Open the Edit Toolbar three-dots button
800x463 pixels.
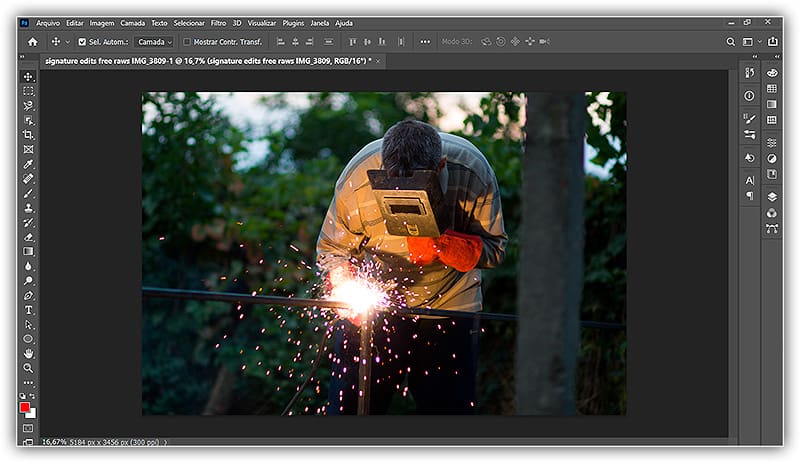click(28, 382)
